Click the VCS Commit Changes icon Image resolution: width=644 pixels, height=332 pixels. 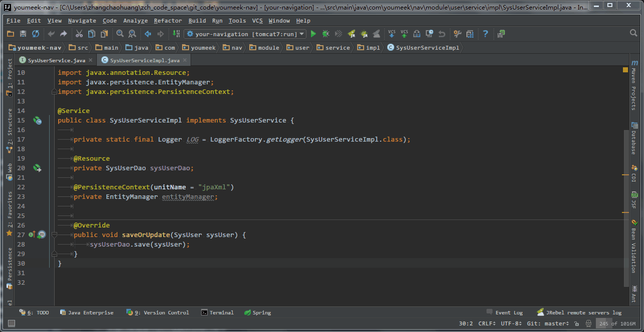point(404,34)
